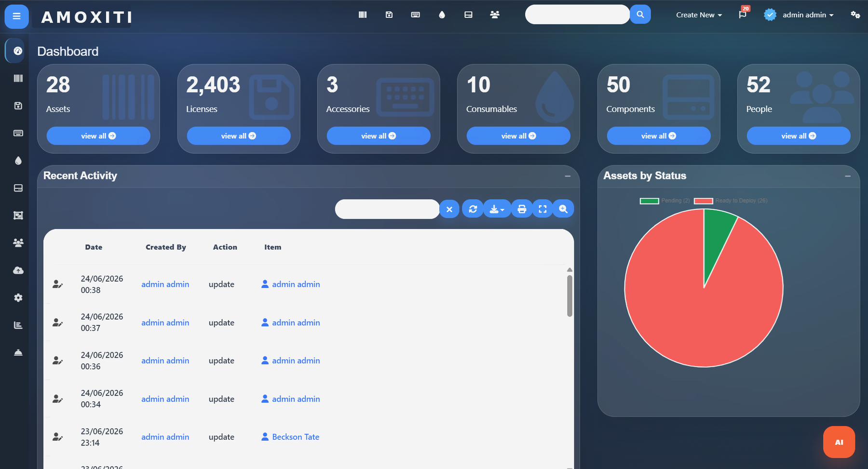This screenshot has height=469, width=868.
Task: Click the AMOXITI logo
Action: click(87, 17)
